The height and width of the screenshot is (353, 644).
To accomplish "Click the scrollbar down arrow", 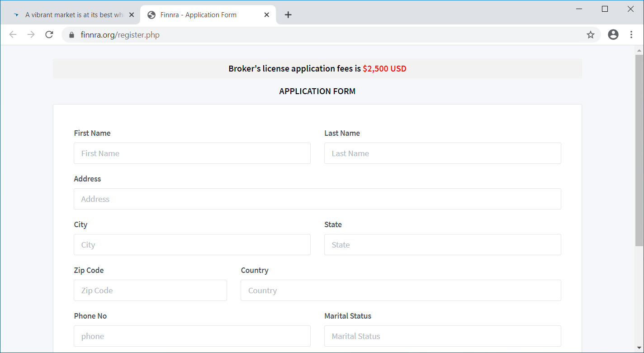I will [639, 348].
